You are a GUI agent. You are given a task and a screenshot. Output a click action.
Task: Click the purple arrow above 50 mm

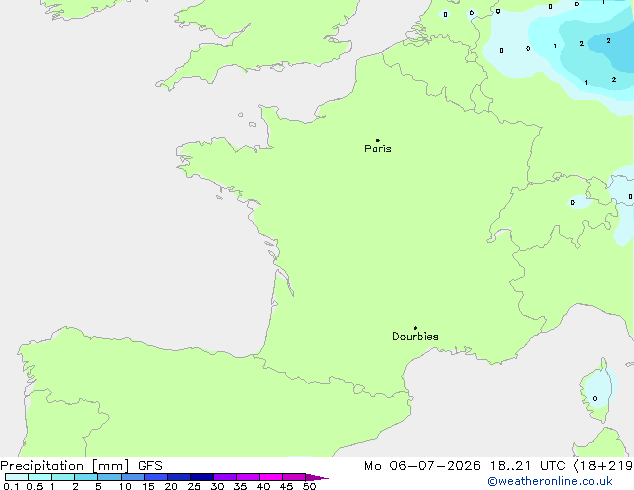(317, 477)
